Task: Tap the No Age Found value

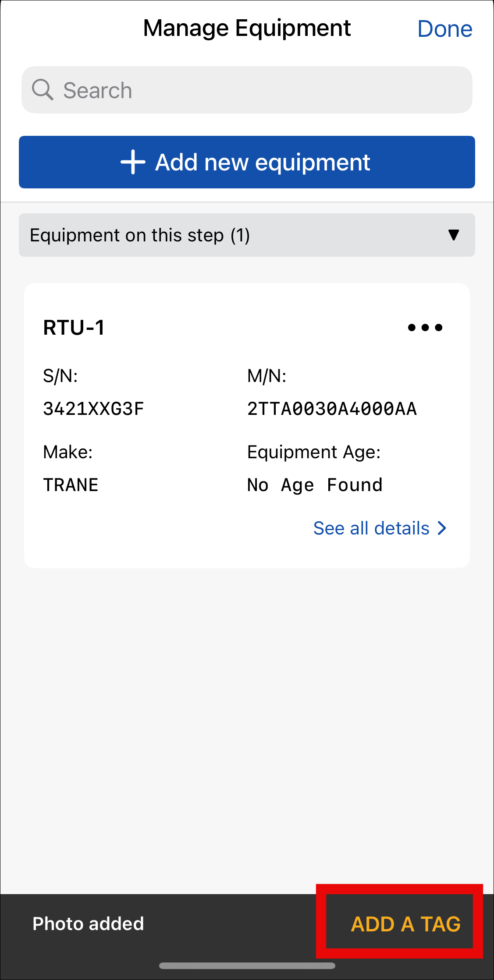Action: [x=315, y=485]
